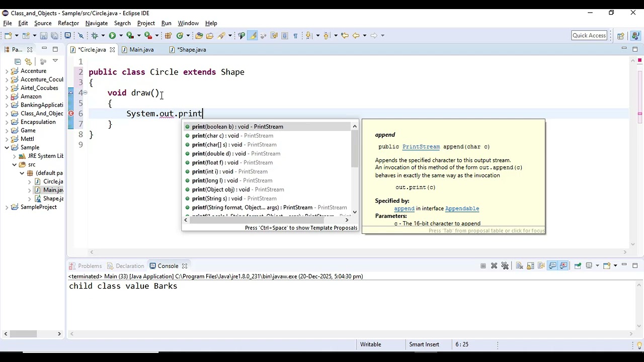
Task: Switch to the Problems tab
Action: [x=86, y=266]
